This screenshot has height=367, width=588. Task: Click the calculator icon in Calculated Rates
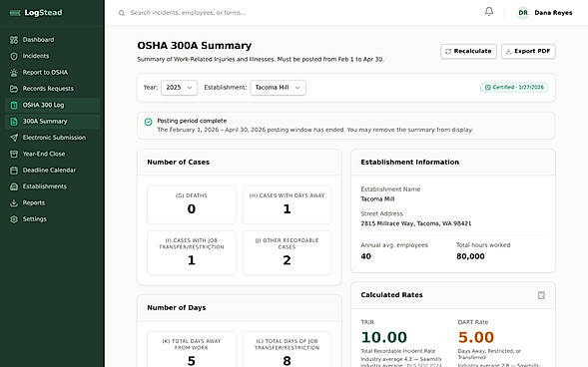pyautogui.click(x=541, y=295)
